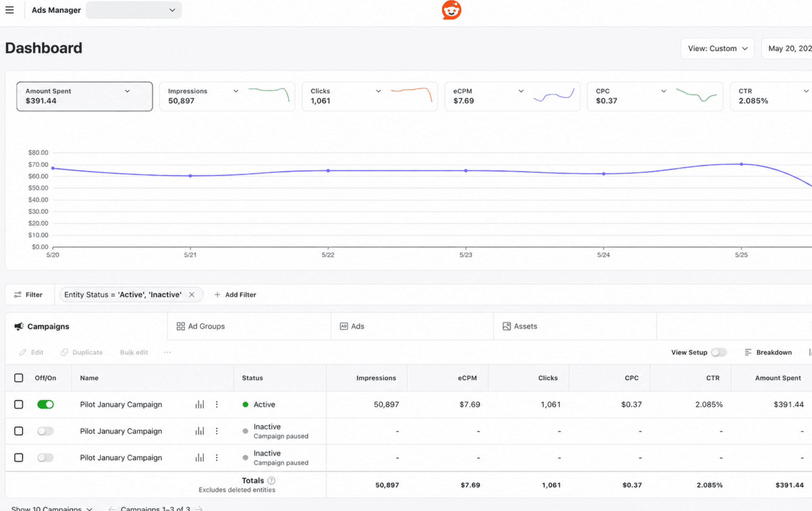
Task: Expand the Clicks metric chevron
Action: (x=378, y=91)
